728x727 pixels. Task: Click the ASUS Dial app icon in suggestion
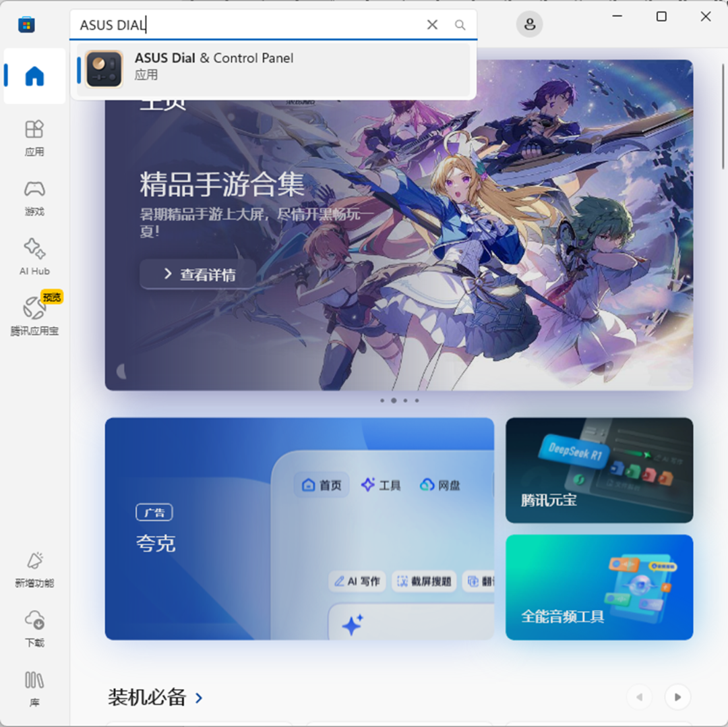click(x=104, y=69)
